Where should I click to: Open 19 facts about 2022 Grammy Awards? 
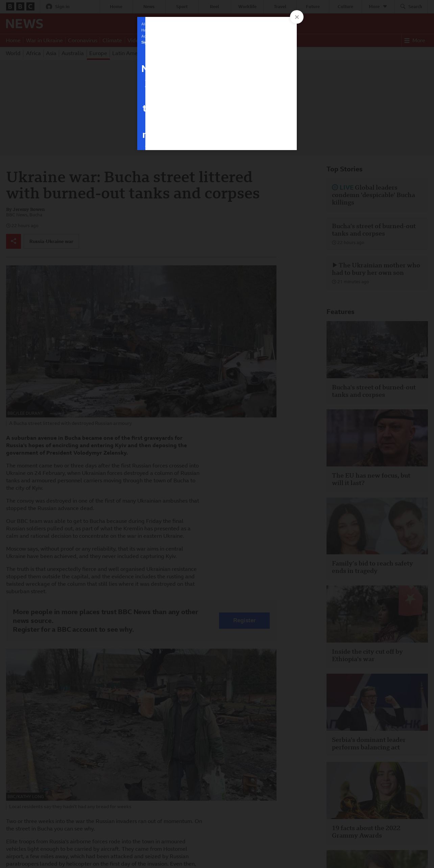click(366, 831)
